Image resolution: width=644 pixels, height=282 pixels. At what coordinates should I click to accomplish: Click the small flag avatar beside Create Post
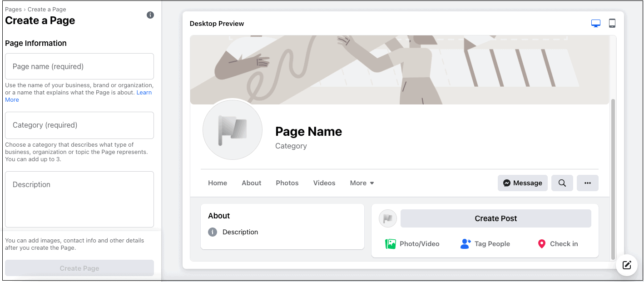388,218
